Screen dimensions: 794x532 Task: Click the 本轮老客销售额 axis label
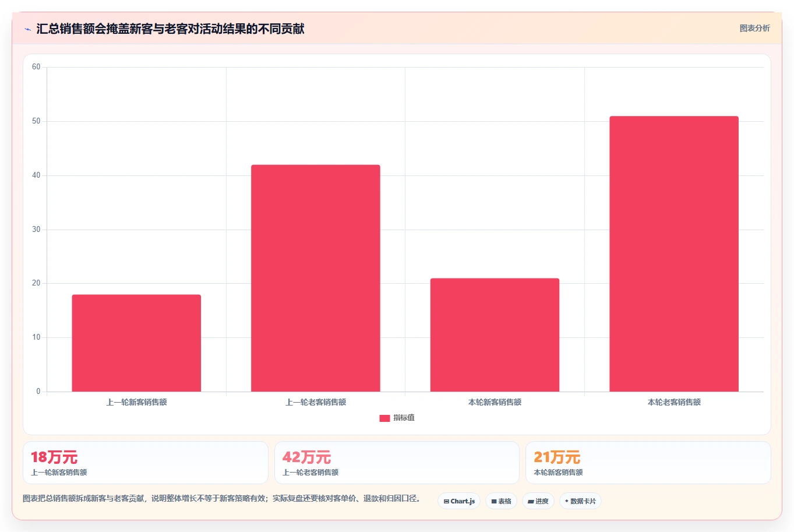coord(674,402)
